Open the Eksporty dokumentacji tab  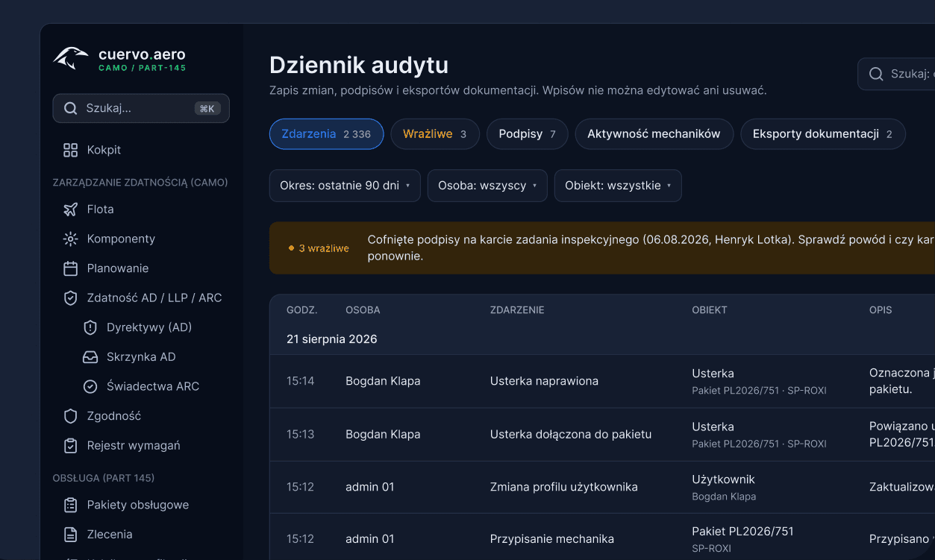822,134
